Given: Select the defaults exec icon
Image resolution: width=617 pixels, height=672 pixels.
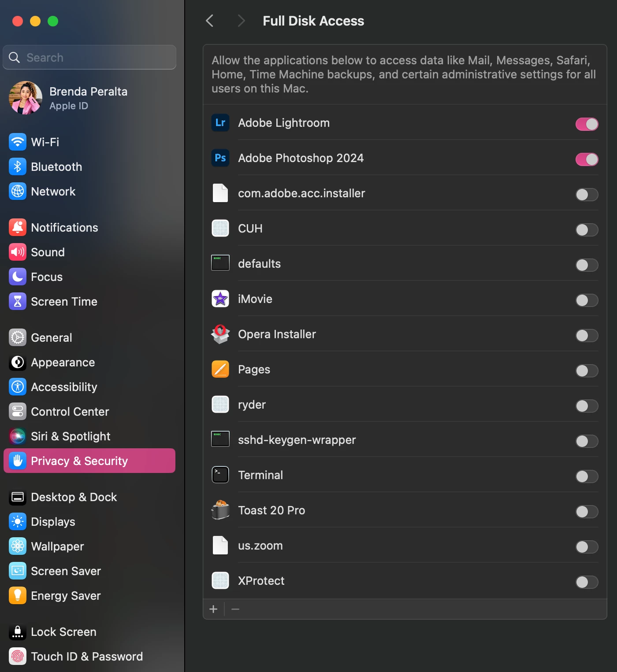Looking at the screenshot, I should 220,263.
